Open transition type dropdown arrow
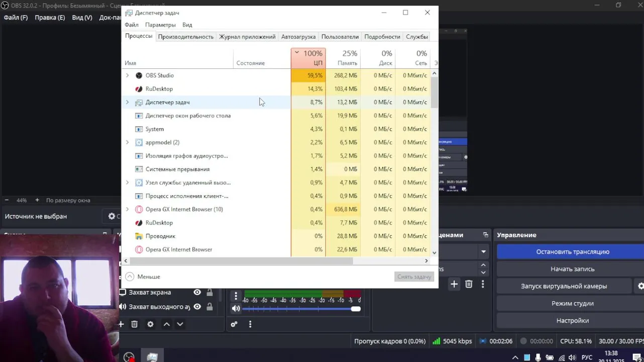Screen dimensions: 644x362 (x=483, y=251)
